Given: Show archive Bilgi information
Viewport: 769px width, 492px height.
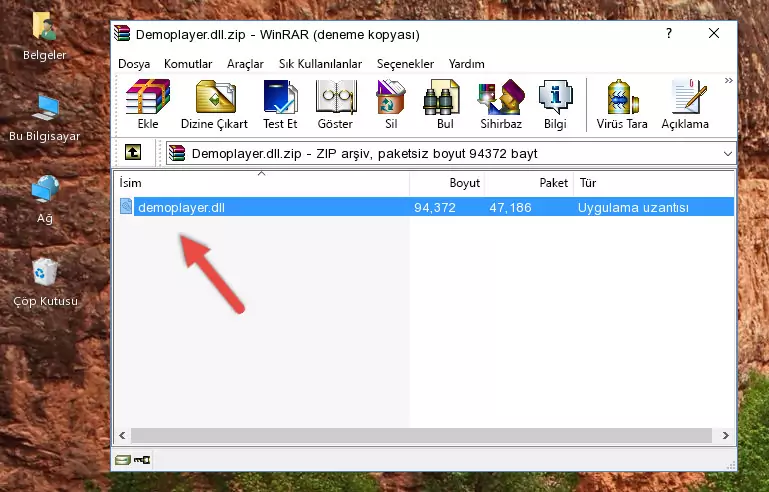Looking at the screenshot, I should pyautogui.click(x=555, y=104).
